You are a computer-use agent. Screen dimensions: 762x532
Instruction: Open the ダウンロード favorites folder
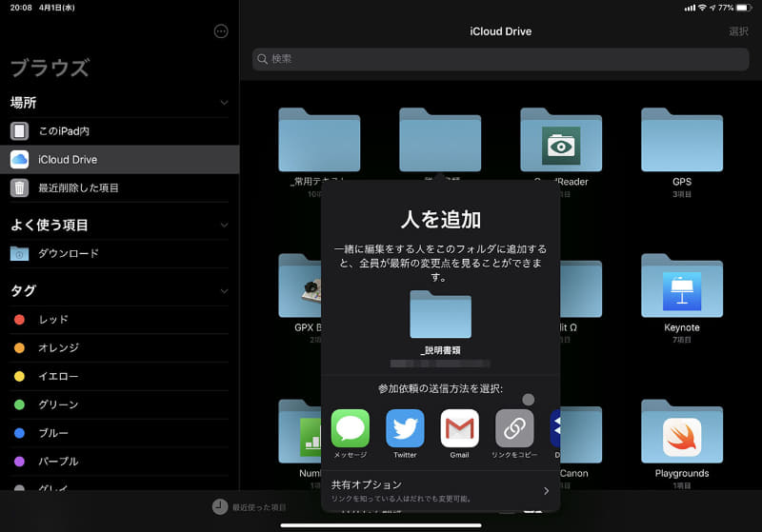coord(119,253)
